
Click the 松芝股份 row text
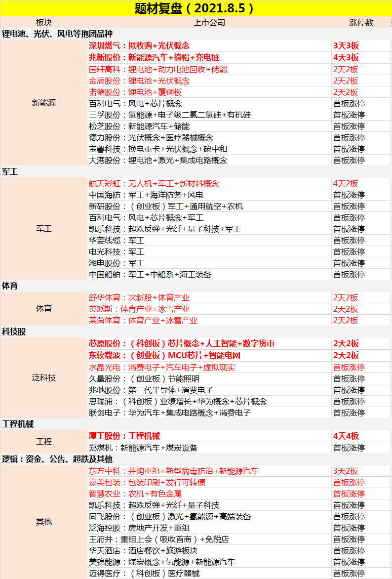139,126
